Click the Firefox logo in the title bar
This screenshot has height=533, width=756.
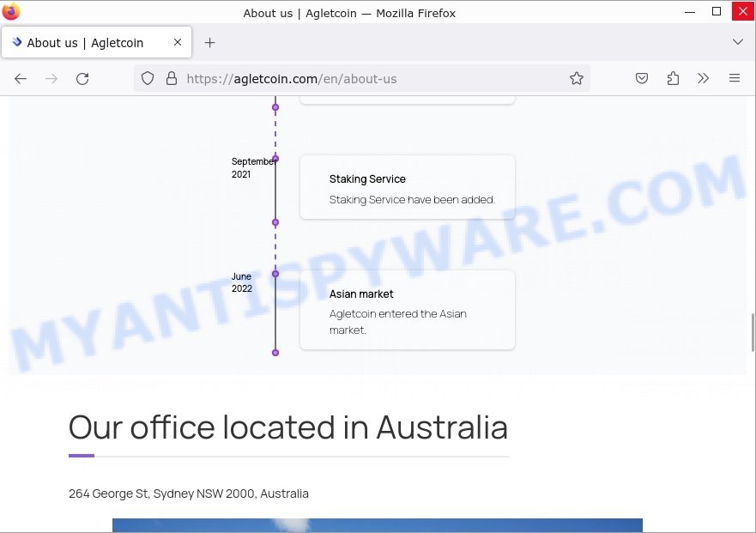[10, 11]
